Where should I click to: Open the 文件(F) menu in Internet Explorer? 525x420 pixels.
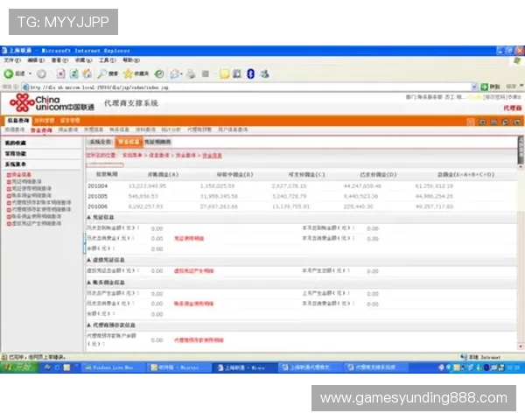(x=10, y=60)
